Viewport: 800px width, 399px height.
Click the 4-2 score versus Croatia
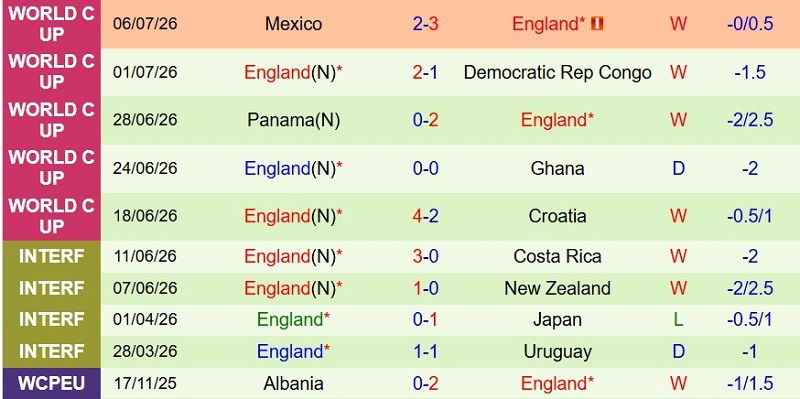pyautogui.click(x=426, y=216)
